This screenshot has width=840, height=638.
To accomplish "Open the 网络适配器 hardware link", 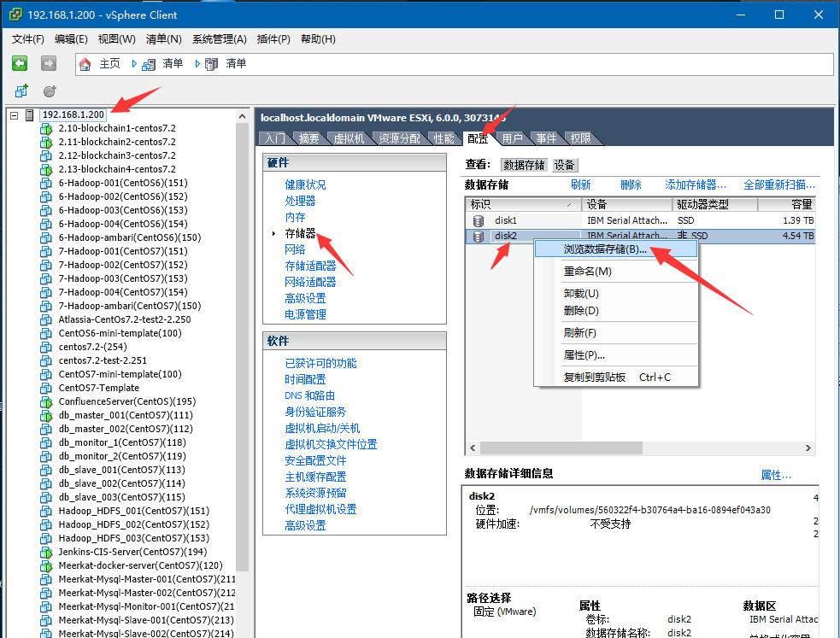I will tap(311, 282).
